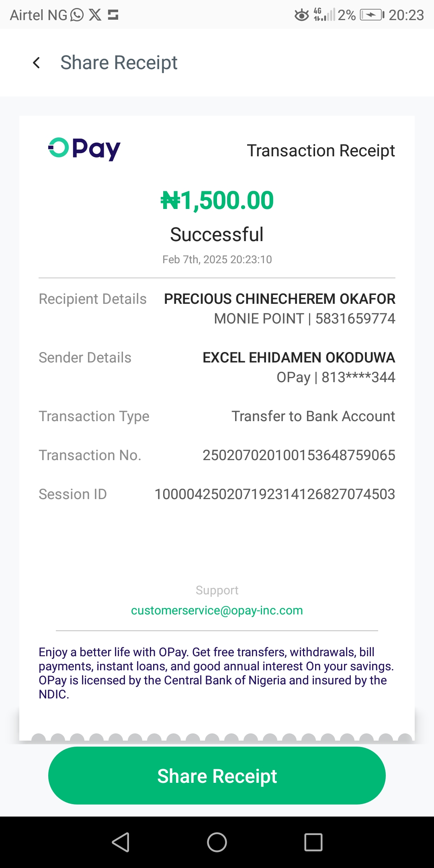
Task: Tap the ₦1,500.00 amount
Action: [217, 201]
